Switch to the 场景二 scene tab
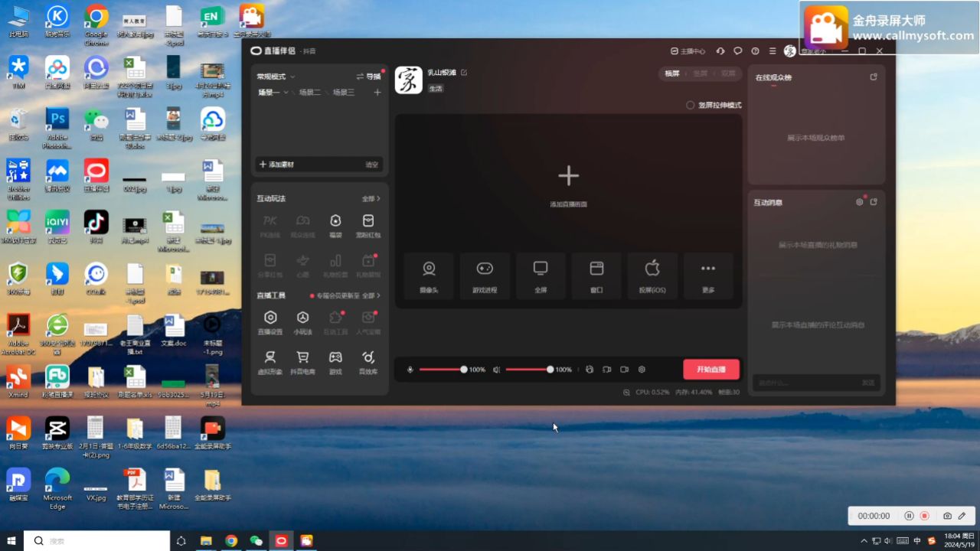This screenshot has width=980, height=551. point(309,93)
